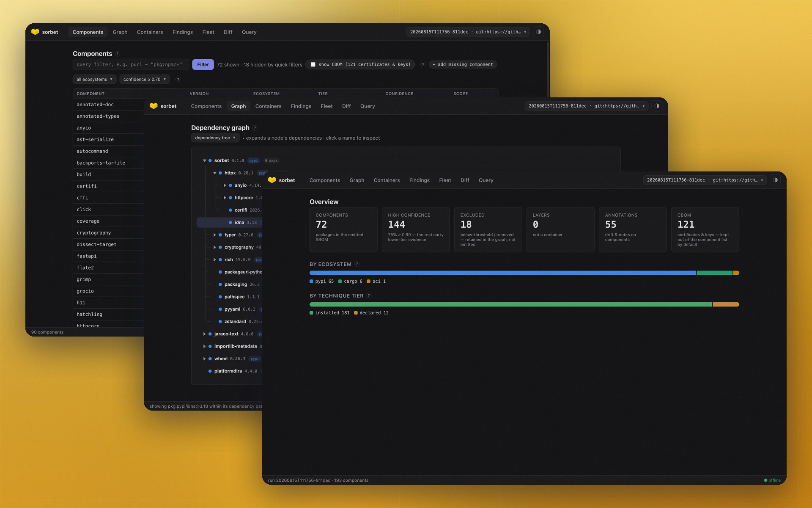This screenshot has height=508, width=812.
Task: Click the Filter button in the Components window
Action: (x=203, y=64)
